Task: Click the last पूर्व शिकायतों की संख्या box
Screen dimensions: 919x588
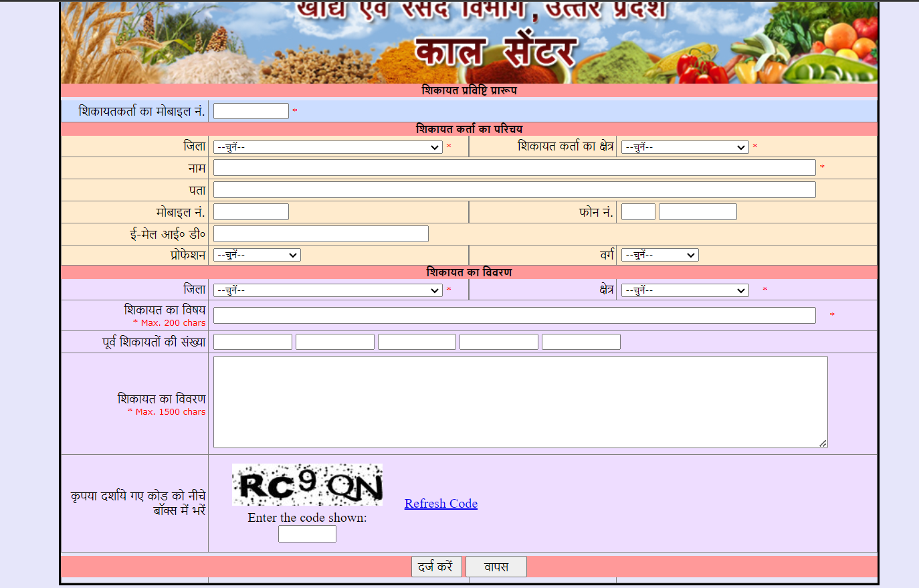Action: 581,341
